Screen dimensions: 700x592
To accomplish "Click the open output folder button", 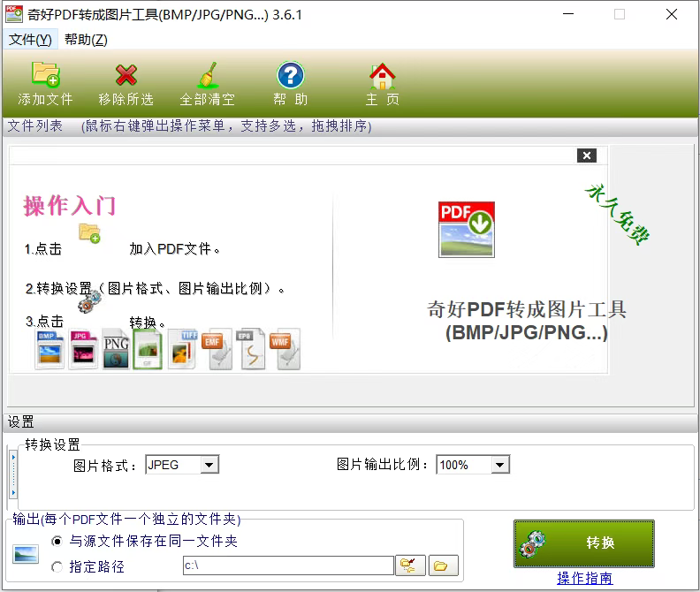I will point(444,565).
